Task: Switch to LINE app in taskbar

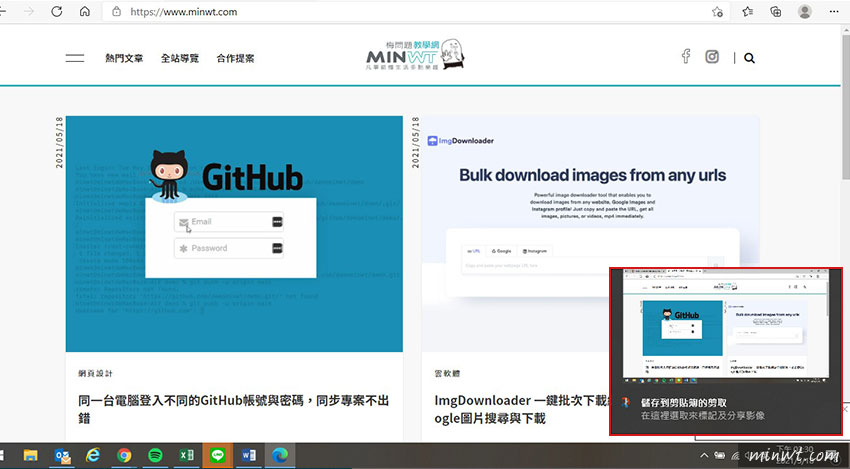Action: point(217,455)
